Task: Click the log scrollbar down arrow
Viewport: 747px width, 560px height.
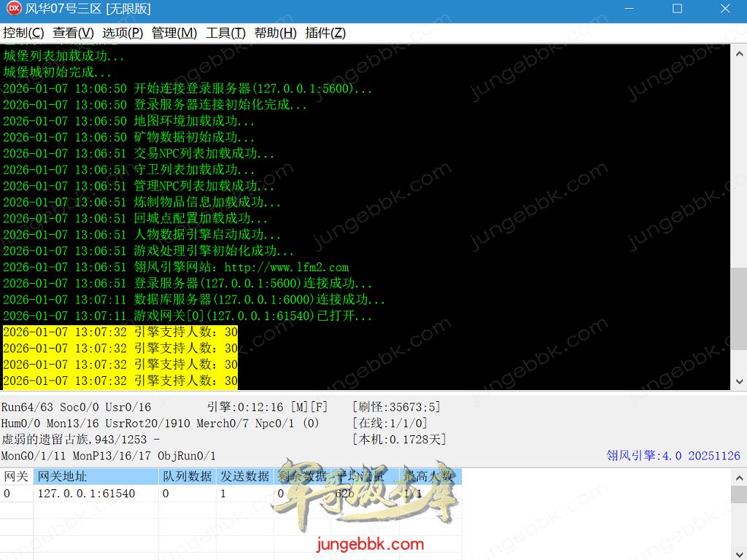Action: click(739, 382)
